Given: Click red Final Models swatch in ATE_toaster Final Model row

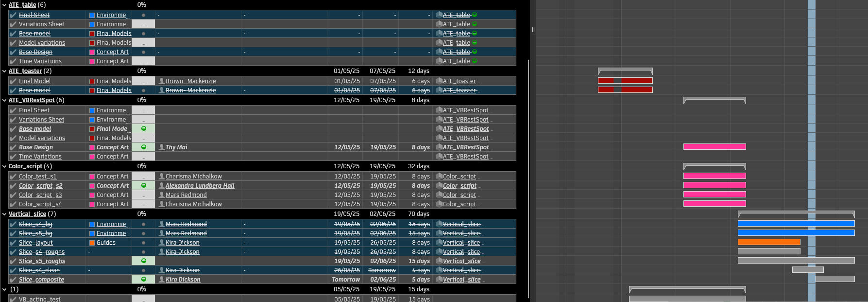Looking at the screenshot, I should click(x=92, y=81).
